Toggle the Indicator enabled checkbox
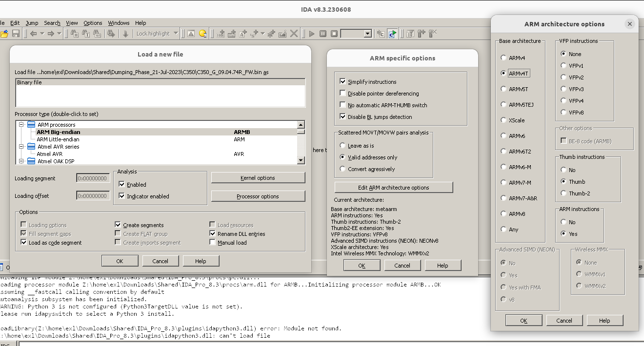The height and width of the screenshot is (346, 644). [122, 196]
